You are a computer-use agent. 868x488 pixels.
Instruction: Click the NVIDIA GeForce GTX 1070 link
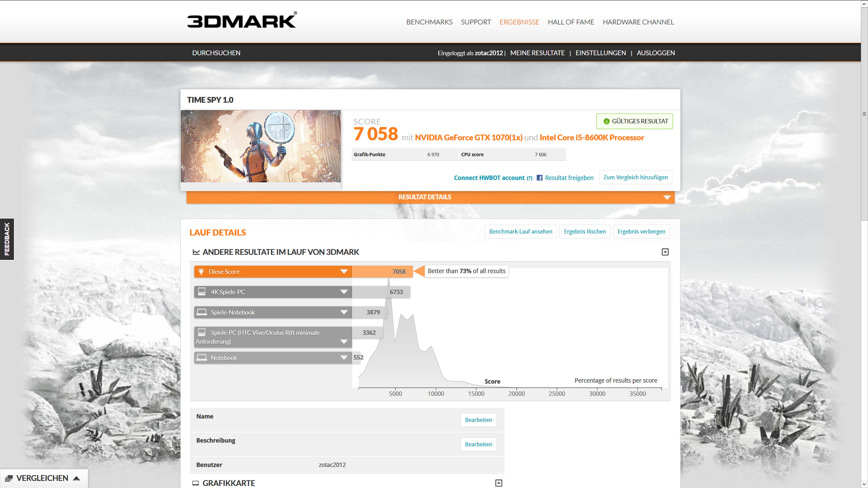[469, 138]
